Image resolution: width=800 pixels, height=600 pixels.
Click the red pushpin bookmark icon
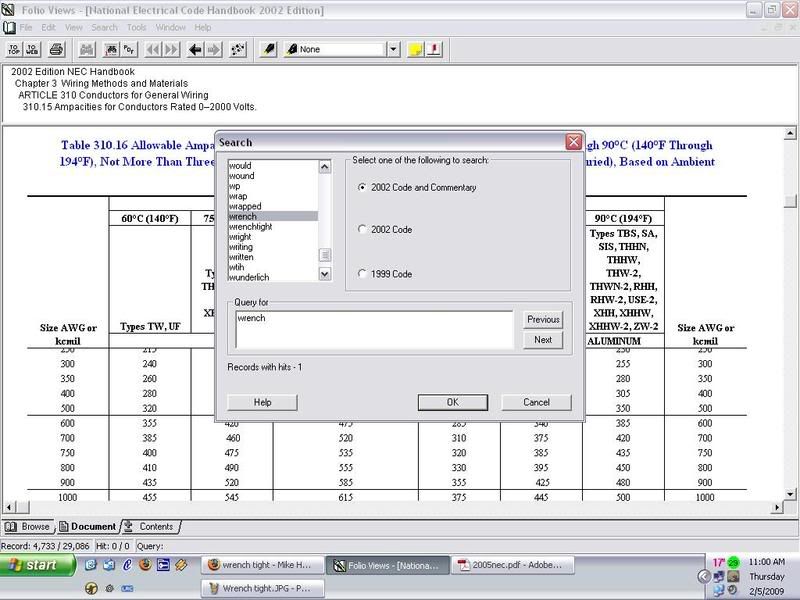click(434, 49)
